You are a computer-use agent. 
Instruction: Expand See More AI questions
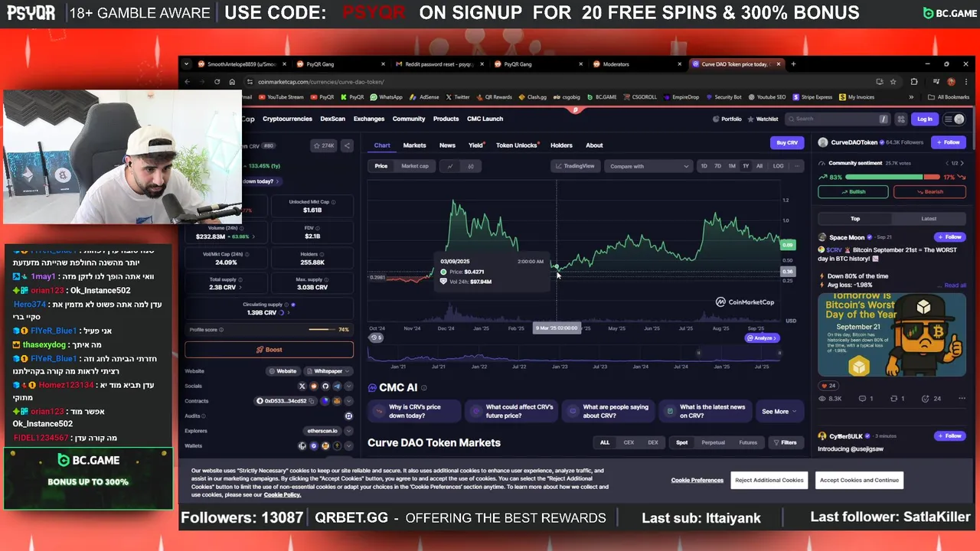(779, 412)
